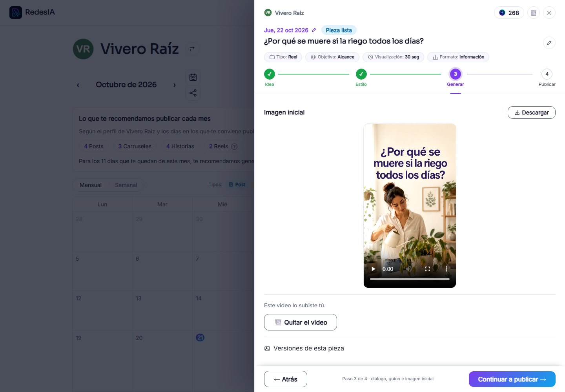Close the side panel with X
Screen dimensions: 565x392
549,13
